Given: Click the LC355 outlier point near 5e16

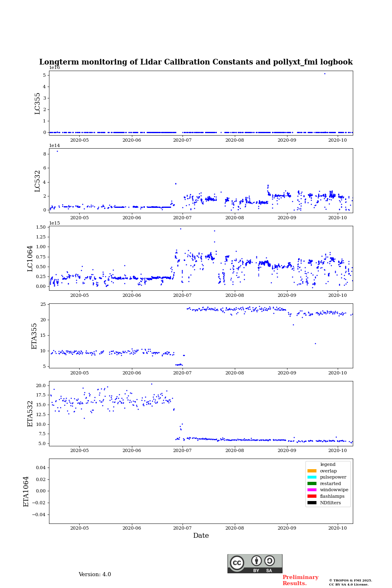Looking at the screenshot, I should tap(325, 73).
